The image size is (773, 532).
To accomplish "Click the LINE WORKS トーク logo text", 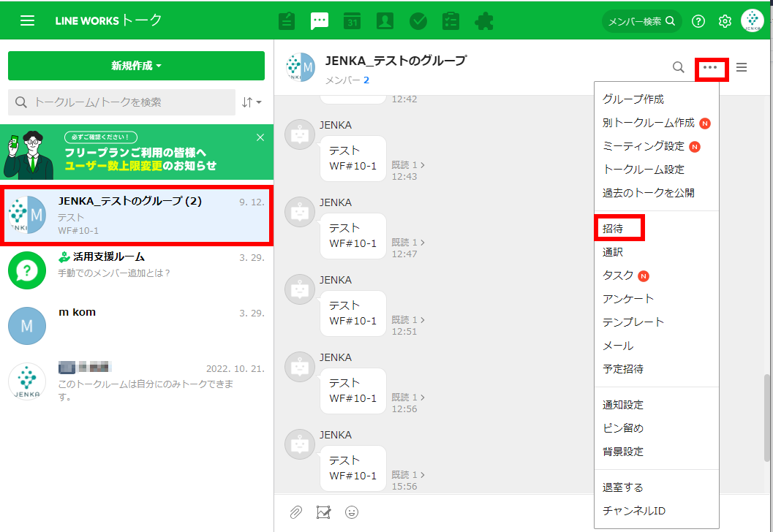I will [108, 20].
